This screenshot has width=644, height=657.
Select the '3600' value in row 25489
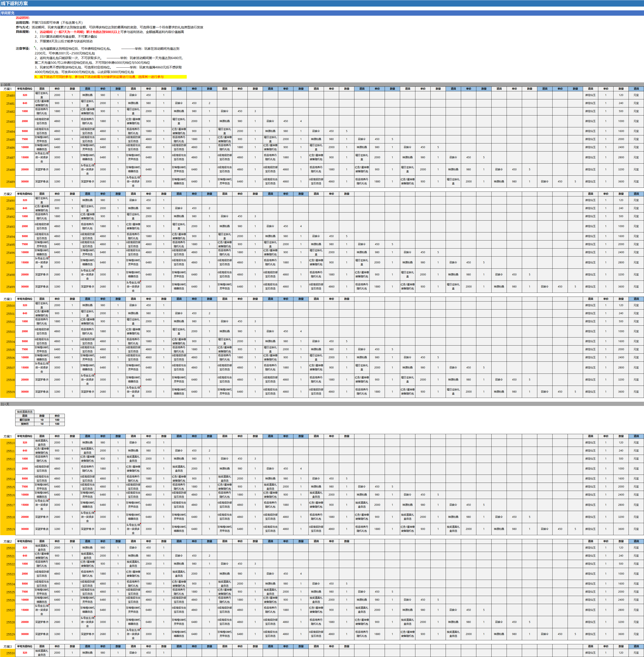tap(621, 182)
